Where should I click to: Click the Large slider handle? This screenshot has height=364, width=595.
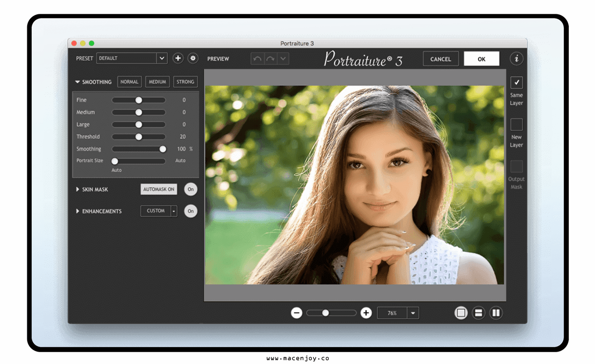pos(139,125)
